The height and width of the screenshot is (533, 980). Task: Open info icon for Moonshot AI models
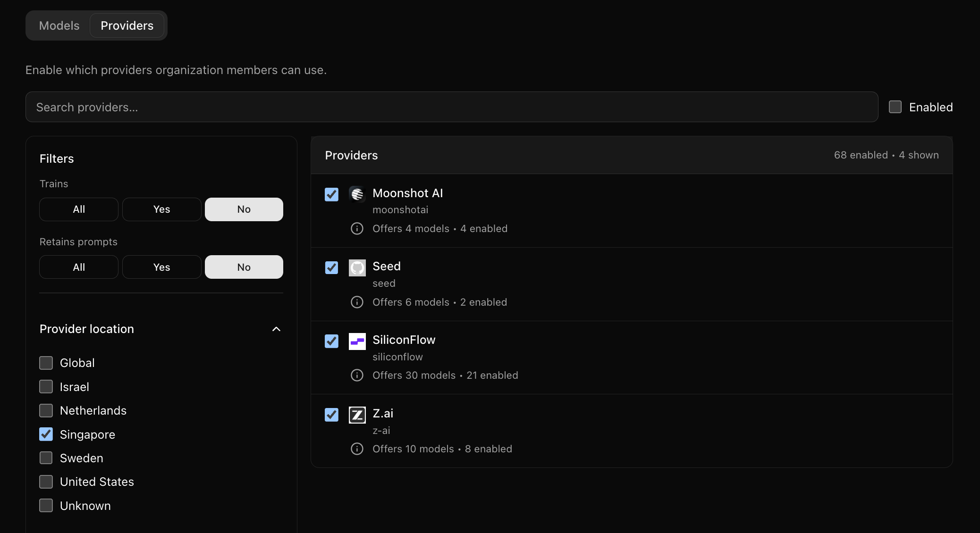[357, 229]
